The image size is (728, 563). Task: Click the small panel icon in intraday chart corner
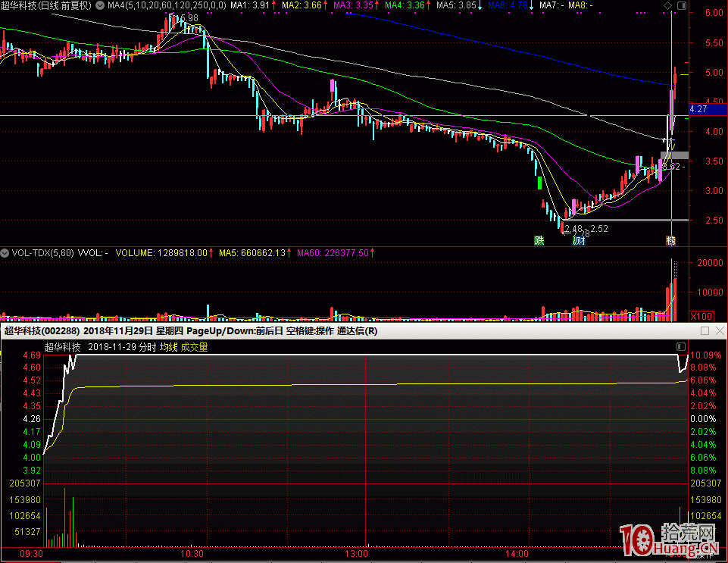680,346
